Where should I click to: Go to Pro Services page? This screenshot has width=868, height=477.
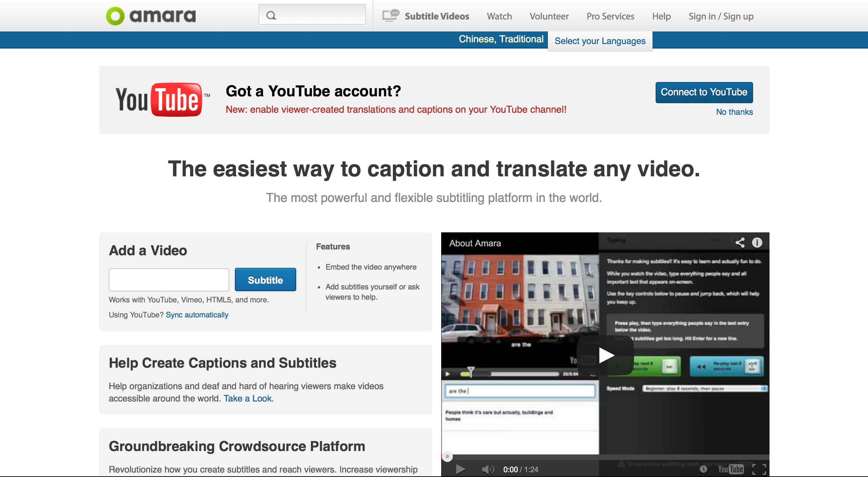pos(610,16)
